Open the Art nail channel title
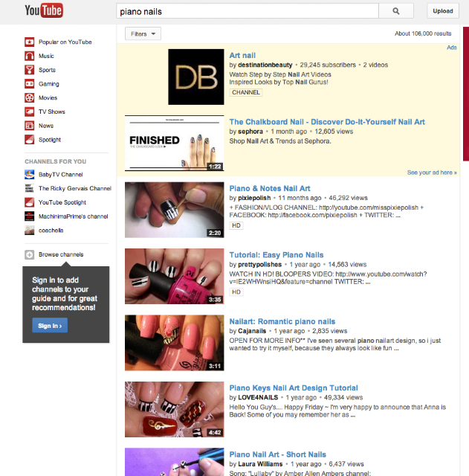Screen dimensions: 469x476 [242, 55]
